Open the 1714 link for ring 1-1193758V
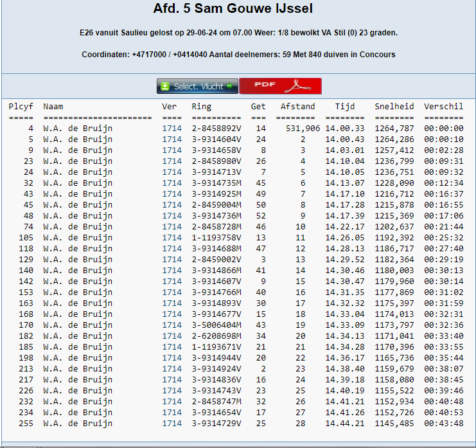Image resolution: width=476 pixels, height=448 pixels. 172,238
